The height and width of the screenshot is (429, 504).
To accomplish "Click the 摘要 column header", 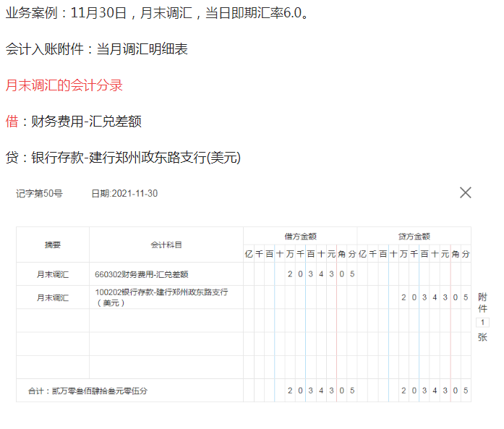I will tap(53, 245).
